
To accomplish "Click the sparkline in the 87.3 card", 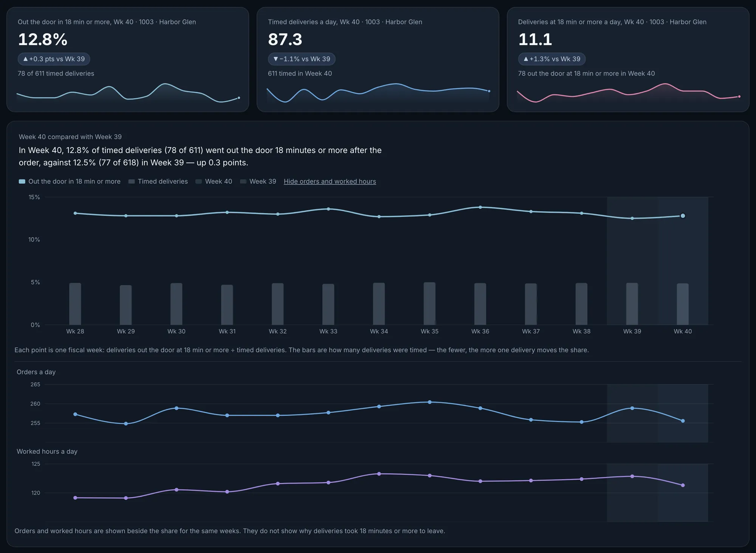I will click(x=378, y=93).
